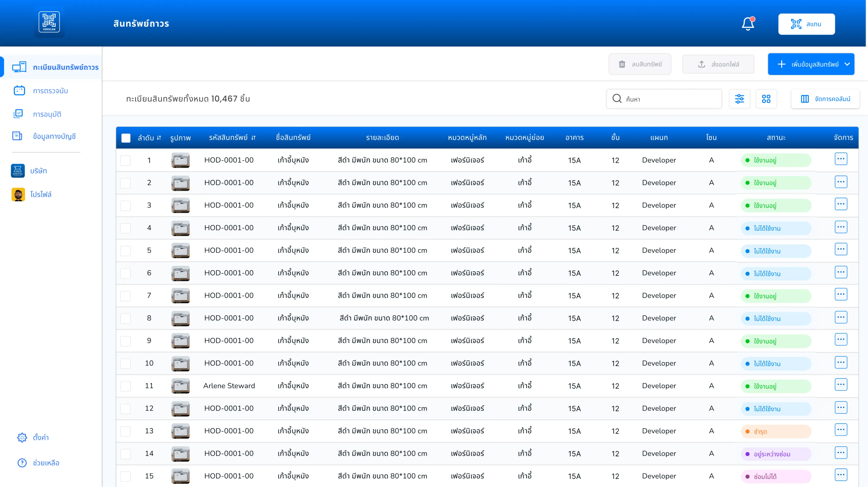
Task: Open the filter settings icon
Action: (x=739, y=99)
